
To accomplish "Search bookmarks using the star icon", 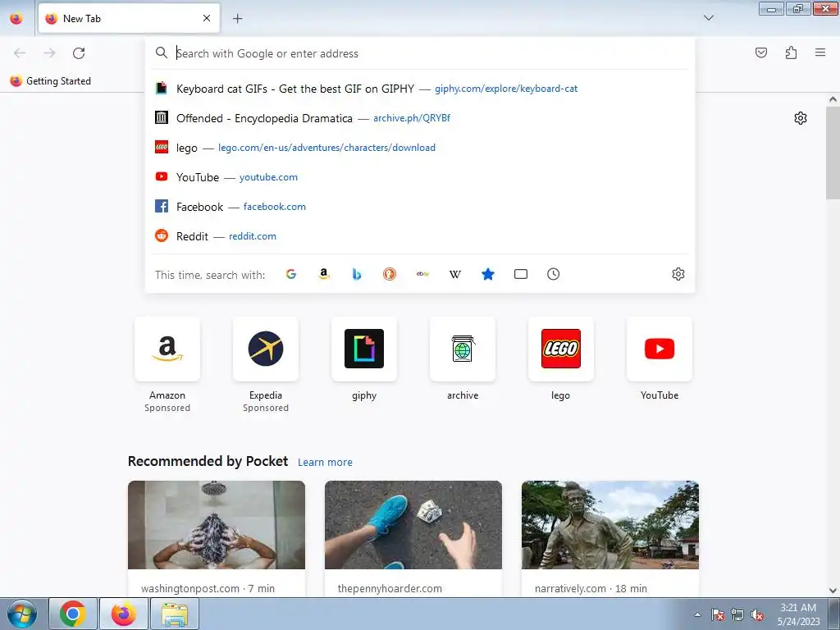I will [x=488, y=274].
